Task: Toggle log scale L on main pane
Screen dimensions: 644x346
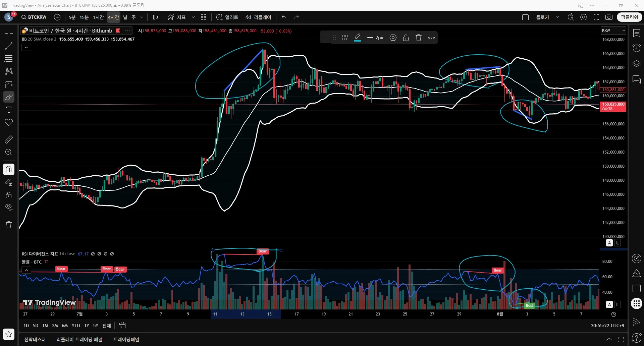Action: [618, 243]
